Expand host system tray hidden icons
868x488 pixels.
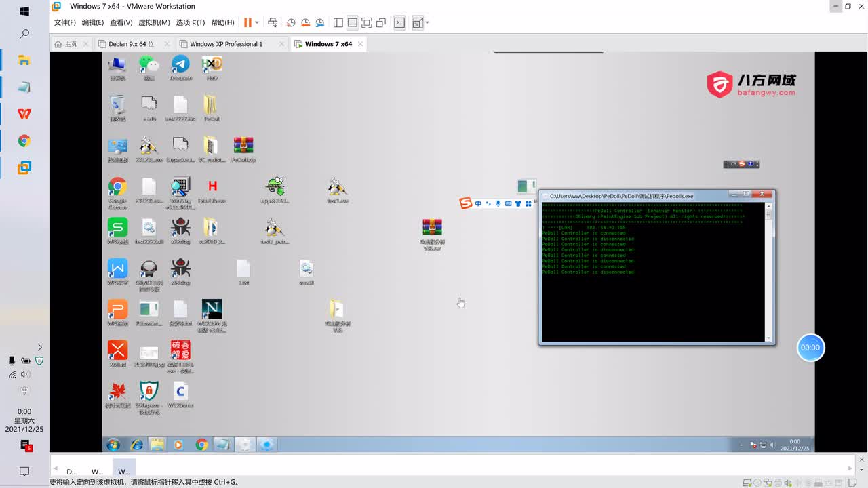point(39,347)
